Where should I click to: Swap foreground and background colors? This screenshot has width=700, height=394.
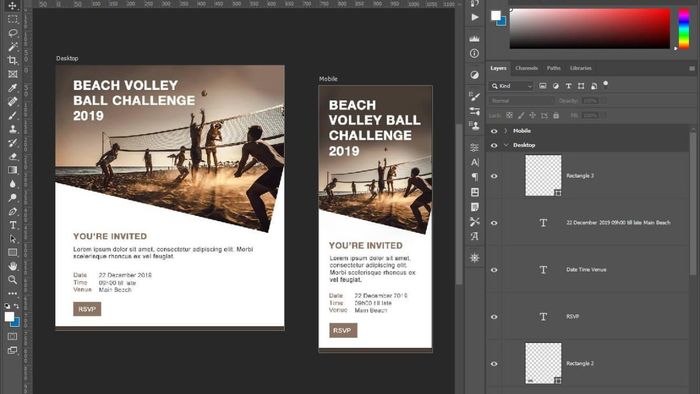click(17, 306)
